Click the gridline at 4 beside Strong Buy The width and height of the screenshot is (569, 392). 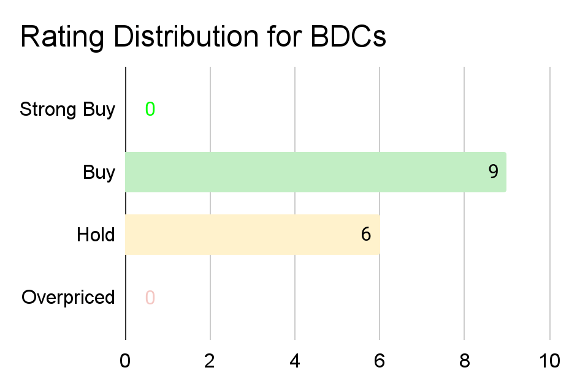pyautogui.click(x=295, y=110)
